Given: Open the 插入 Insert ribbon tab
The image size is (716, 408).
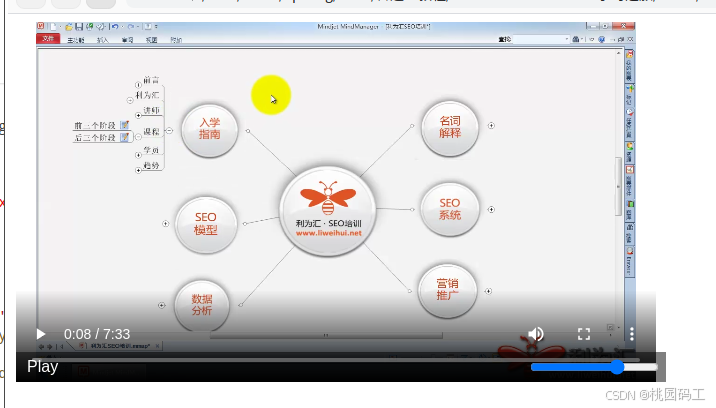Looking at the screenshot, I should point(103,40).
